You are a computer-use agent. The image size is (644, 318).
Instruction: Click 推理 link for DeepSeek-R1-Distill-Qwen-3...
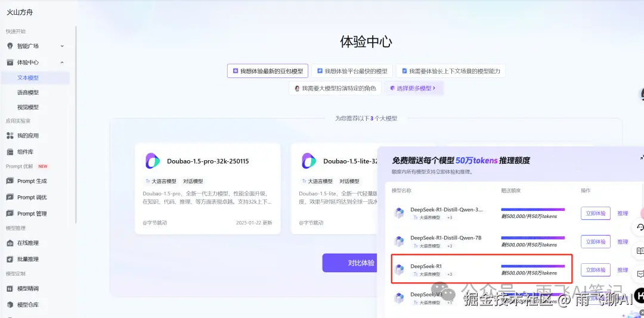point(623,213)
